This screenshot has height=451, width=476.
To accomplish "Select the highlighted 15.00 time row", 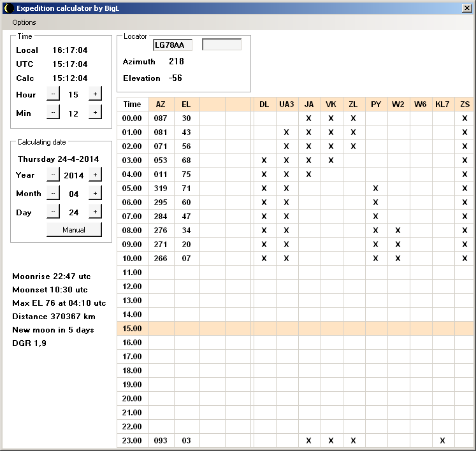I will 132,329.
